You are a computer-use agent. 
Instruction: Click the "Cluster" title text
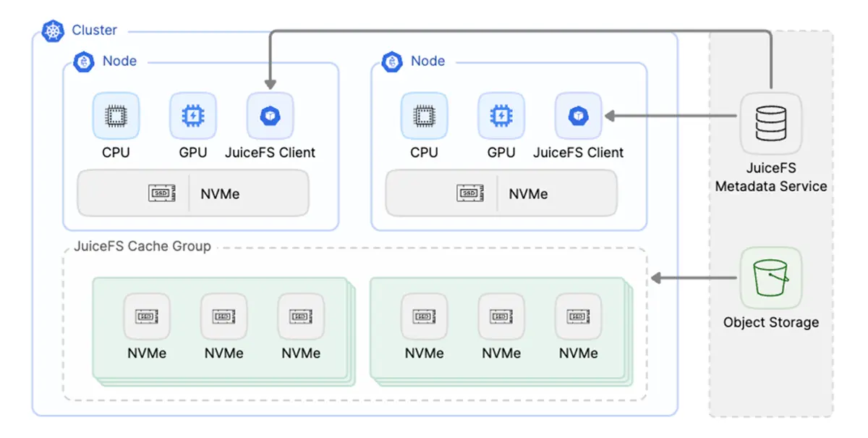point(94,30)
